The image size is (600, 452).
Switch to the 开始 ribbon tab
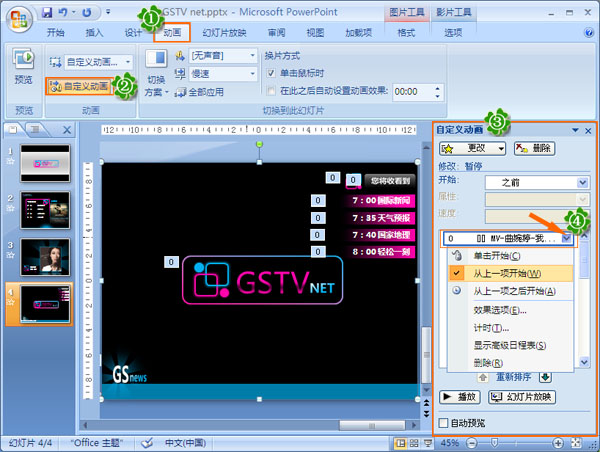tap(55, 33)
